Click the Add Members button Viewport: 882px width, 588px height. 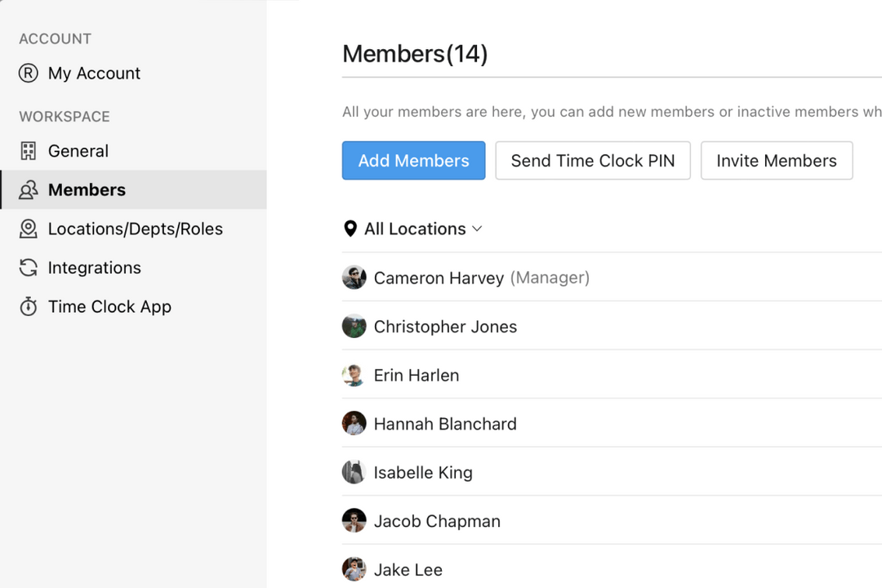[x=413, y=160]
